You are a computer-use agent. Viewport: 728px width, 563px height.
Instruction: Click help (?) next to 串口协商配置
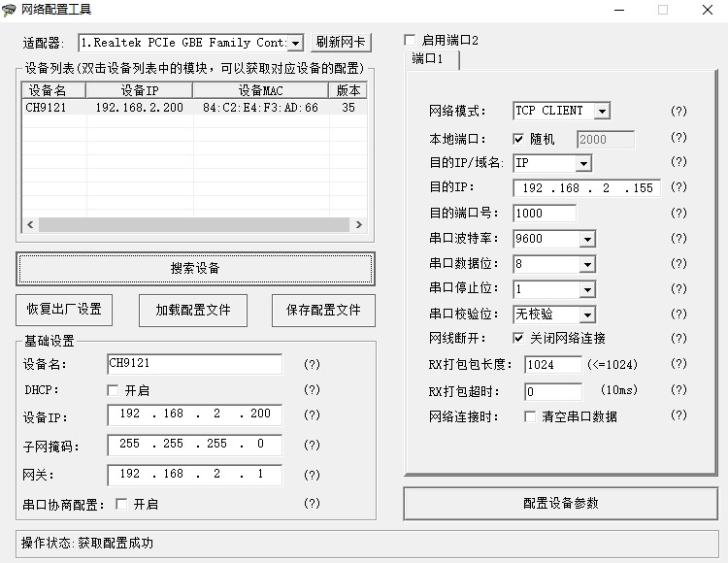pos(312,503)
